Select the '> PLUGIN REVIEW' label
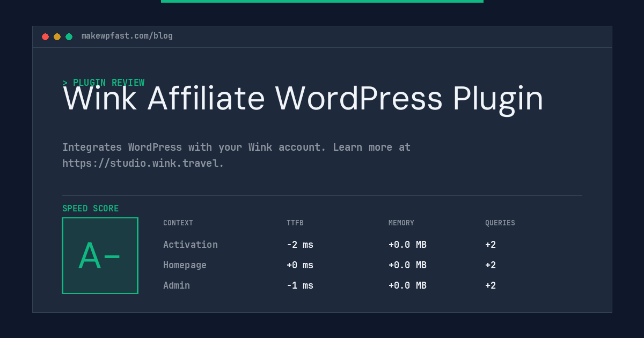Screen dimensions: 644x338 104,83
